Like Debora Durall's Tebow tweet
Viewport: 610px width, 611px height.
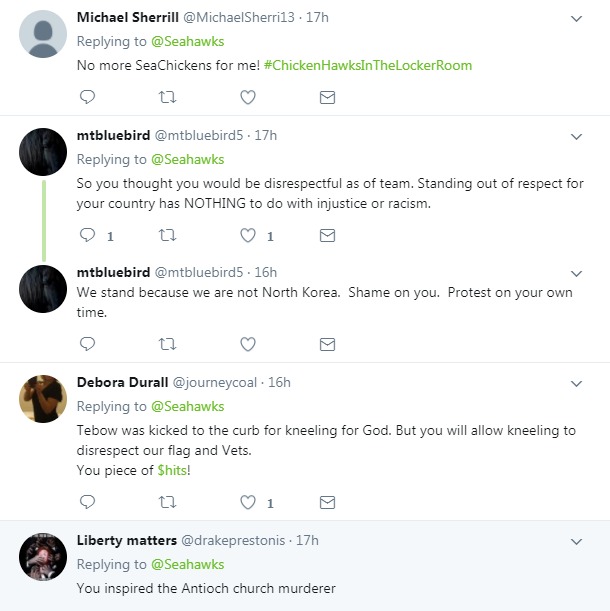click(247, 502)
